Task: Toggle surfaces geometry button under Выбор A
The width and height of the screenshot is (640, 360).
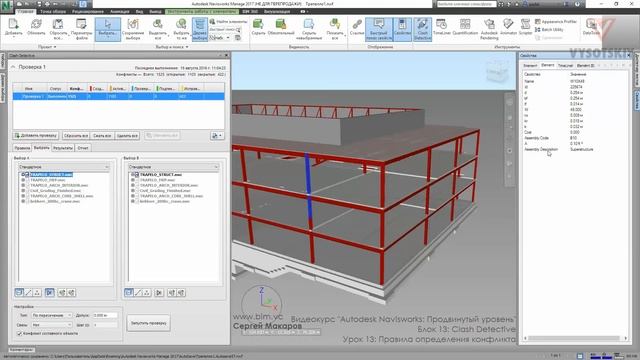Action: [19, 293]
